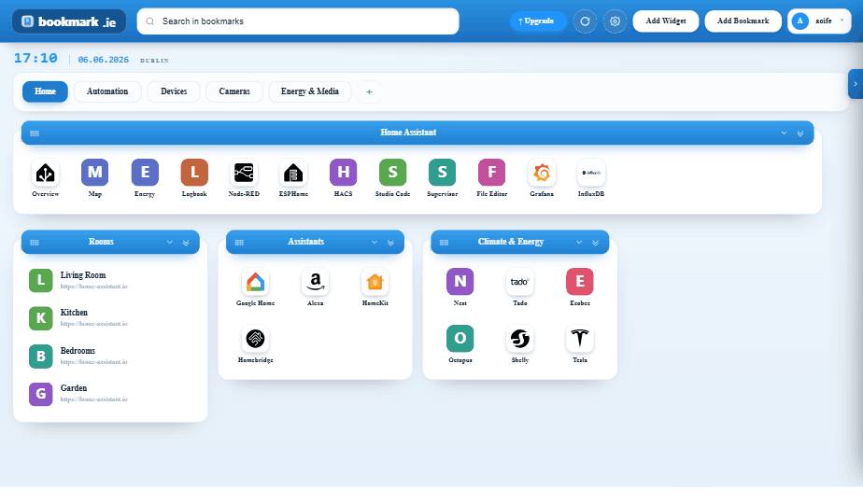Click the 06.06.2026 date text
Image resolution: width=863 pixels, height=504 pixels.
(x=104, y=60)
